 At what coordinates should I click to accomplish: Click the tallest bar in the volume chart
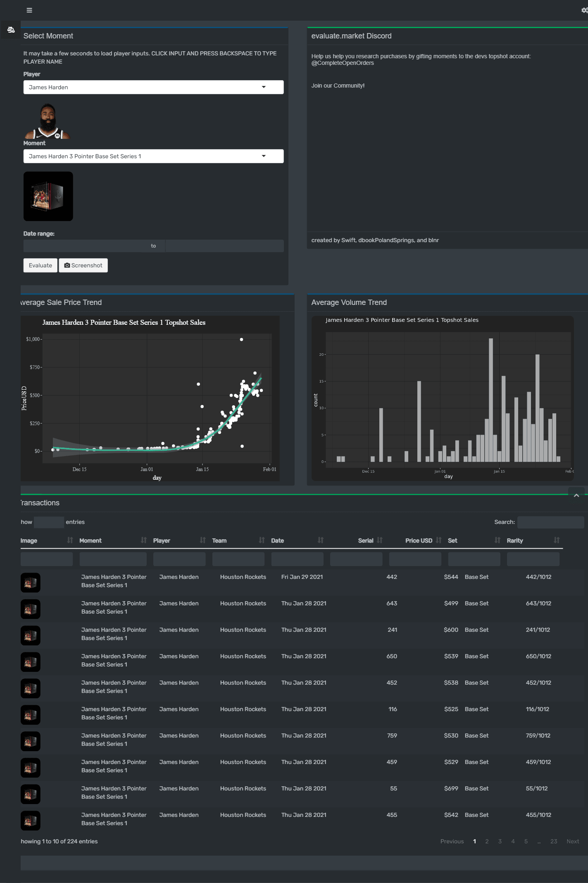pyautogui.click(x=491, y=400)
